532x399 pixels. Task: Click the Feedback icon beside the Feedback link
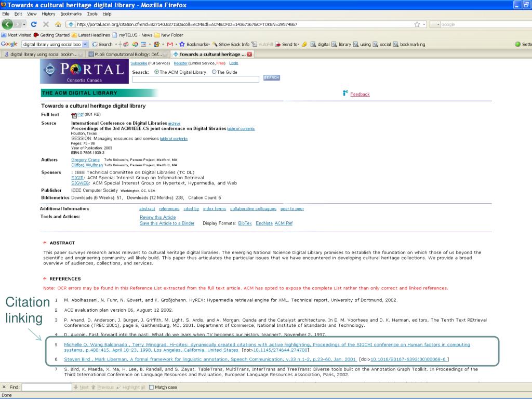tap(345, 93)
